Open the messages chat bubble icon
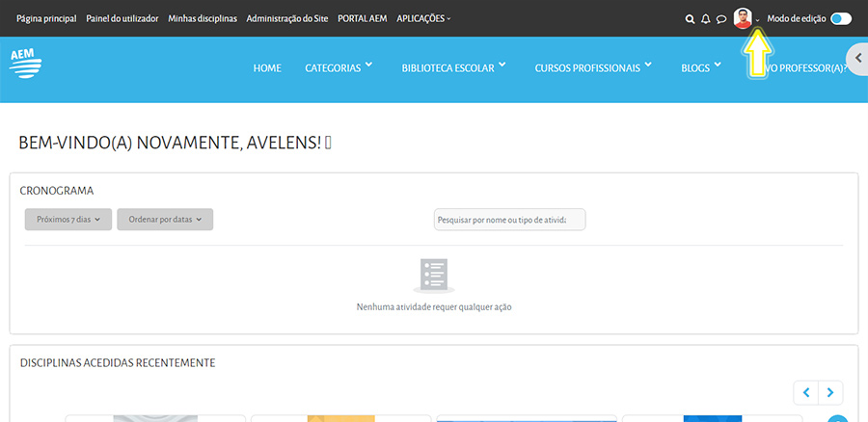Screen dimensions: 868x422 [720, 18]
